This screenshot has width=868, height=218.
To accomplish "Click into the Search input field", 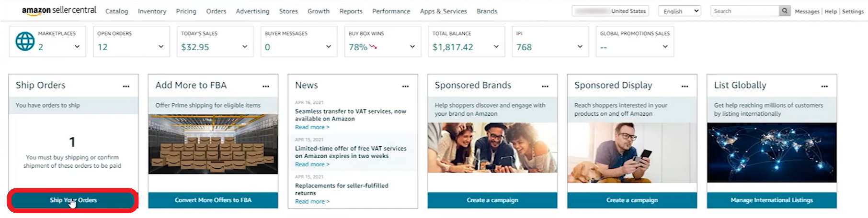I will coord(745,11).
